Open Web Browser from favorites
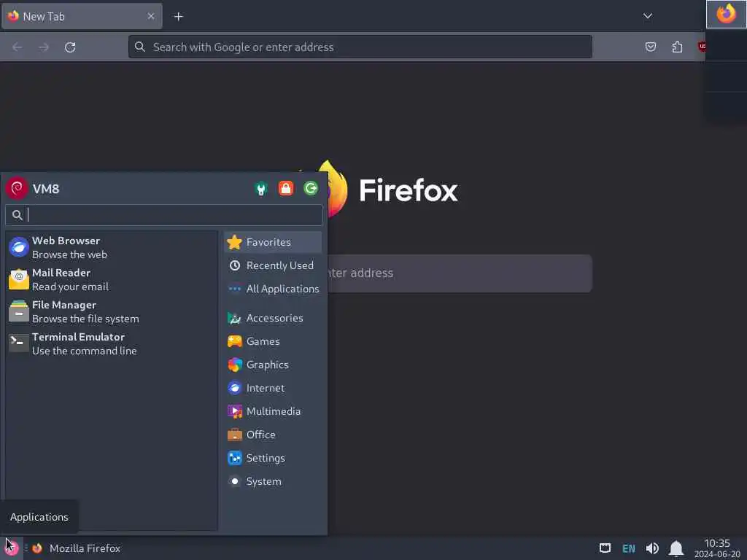Screen dimensions: 747x560 112,248
